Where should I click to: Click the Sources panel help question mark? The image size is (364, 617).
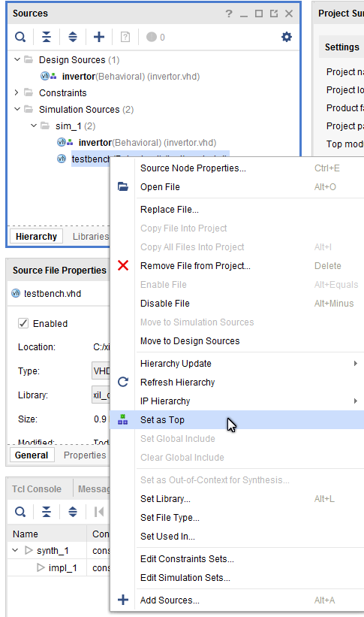[229, 14]
